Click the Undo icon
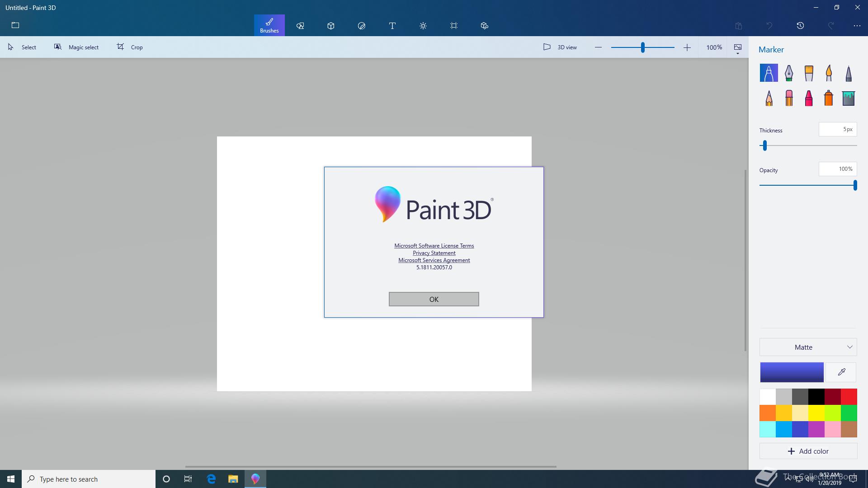 click(769, 26)
